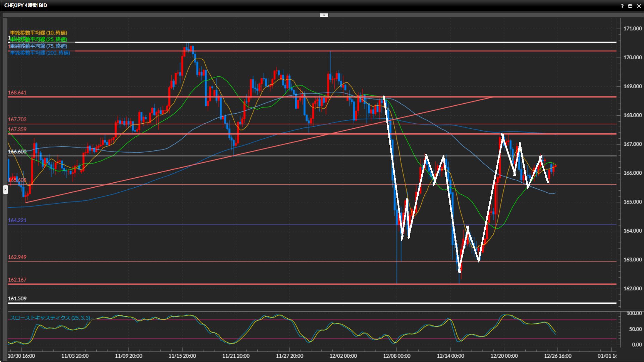Viewport: 644px width, 362px height.
Task: Select the white 161.509 line label
Action: [17, 298]
